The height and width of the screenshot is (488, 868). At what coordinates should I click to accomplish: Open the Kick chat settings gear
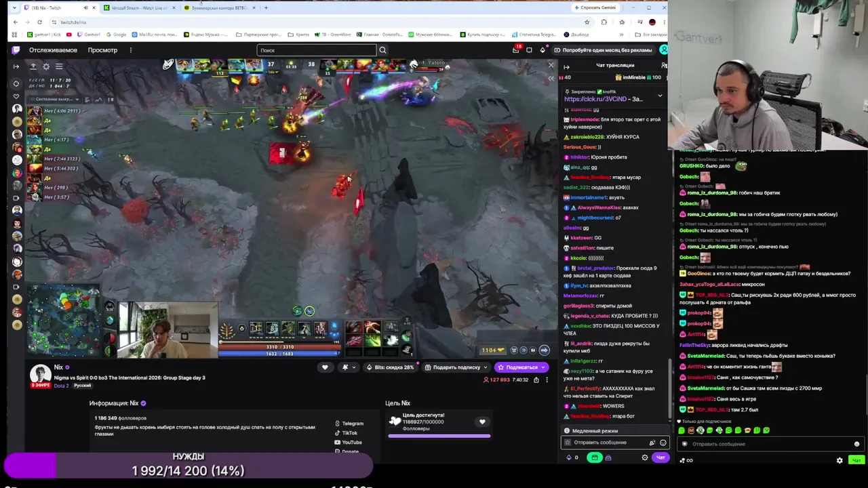pos(840,460)
